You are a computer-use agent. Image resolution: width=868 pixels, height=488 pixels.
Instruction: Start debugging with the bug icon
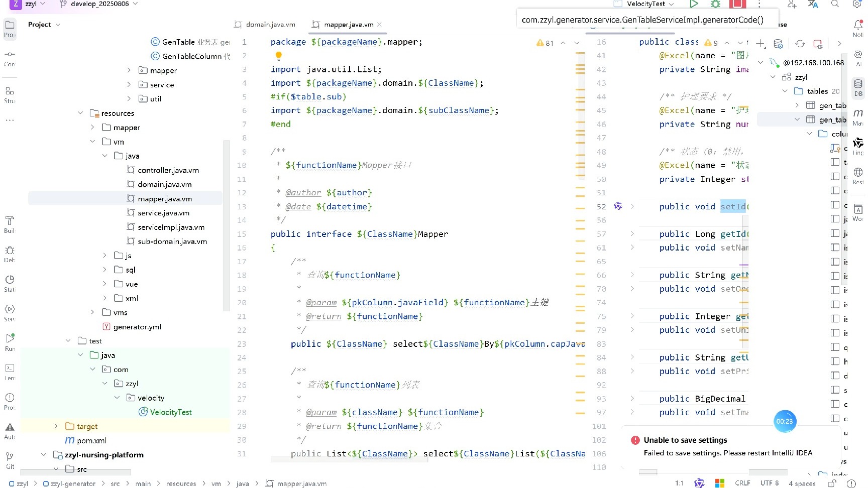click(x=715, y=4)
